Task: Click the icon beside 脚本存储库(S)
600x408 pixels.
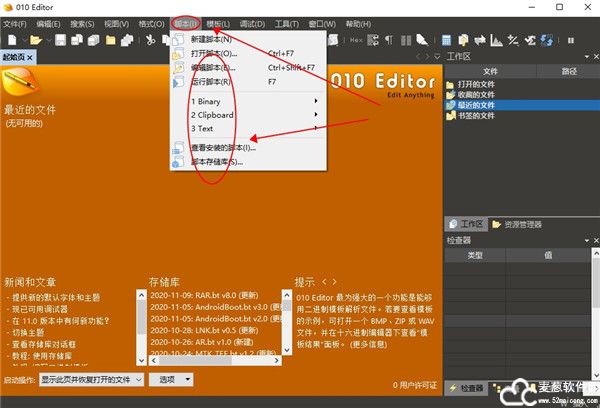Action: click(178, 162)
